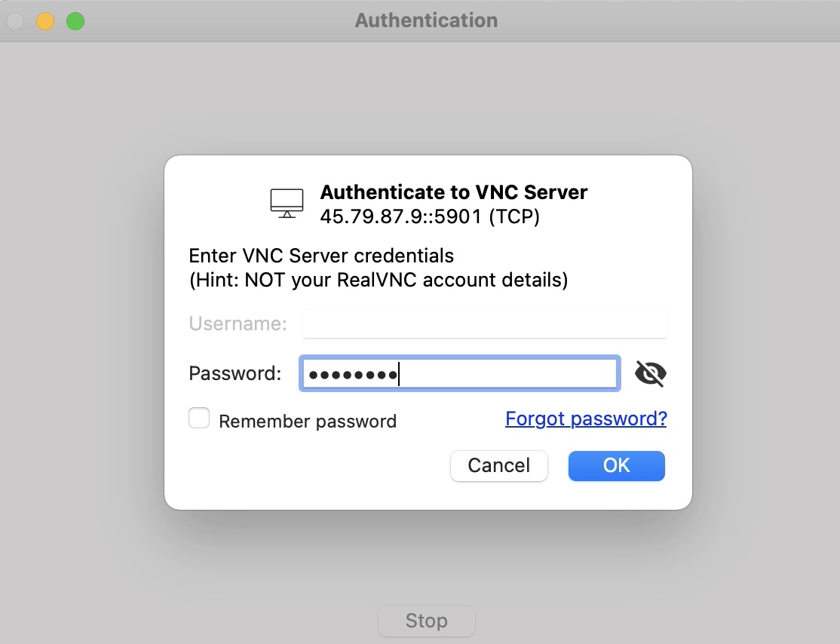Click the grayed-out close window button
The width and height of the screenshot is (840, 644).
pyautogui.click(x=15, y=21)
